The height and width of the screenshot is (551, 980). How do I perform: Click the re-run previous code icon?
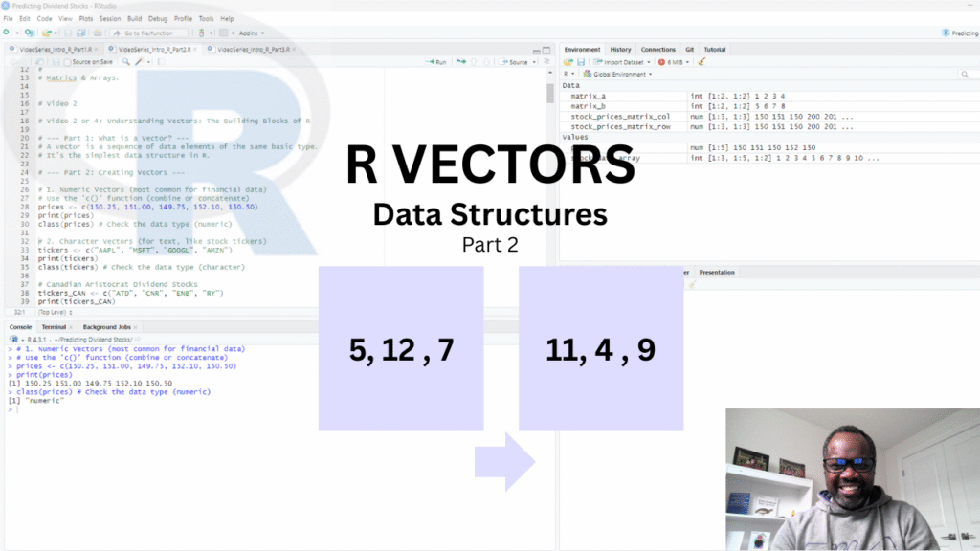tap(460, 62)
